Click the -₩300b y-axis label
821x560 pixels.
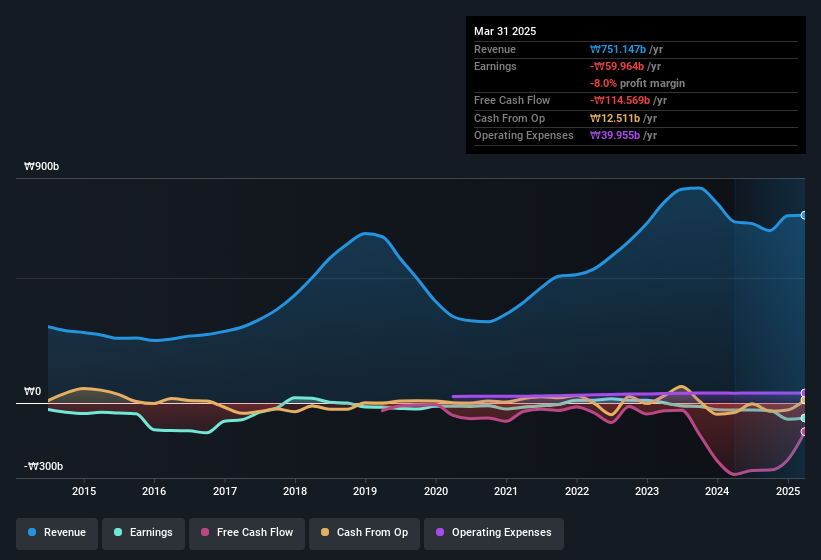(43, 466)
